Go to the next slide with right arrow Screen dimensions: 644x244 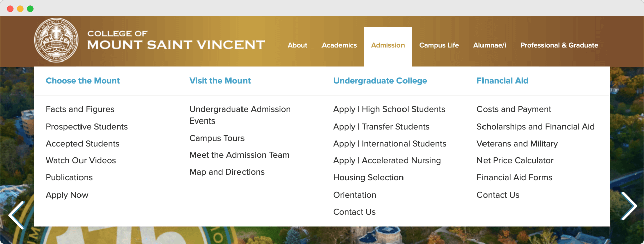629,206
